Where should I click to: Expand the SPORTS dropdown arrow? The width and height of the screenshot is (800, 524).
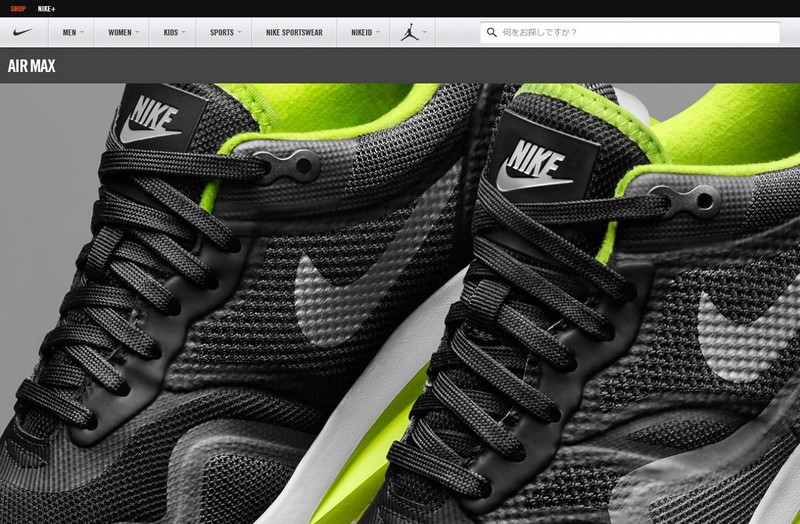[x=239, y=32]
